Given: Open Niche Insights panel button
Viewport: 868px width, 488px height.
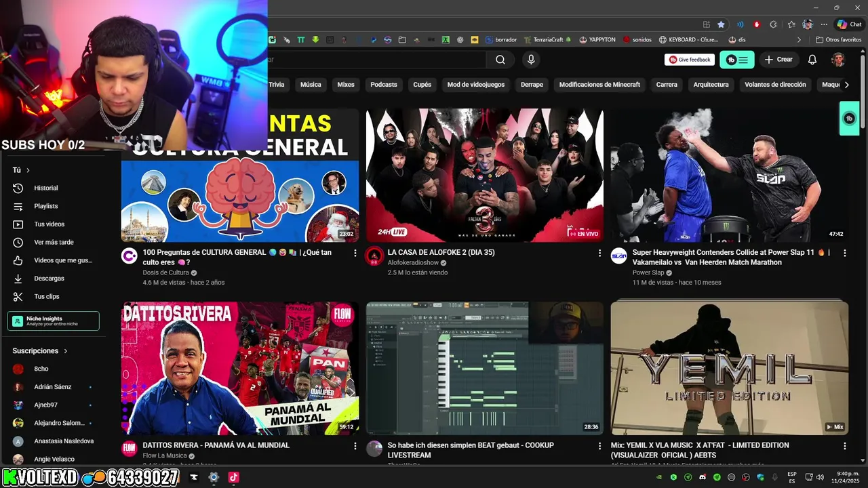Looking at the screenshot, I should pos(54,321).
